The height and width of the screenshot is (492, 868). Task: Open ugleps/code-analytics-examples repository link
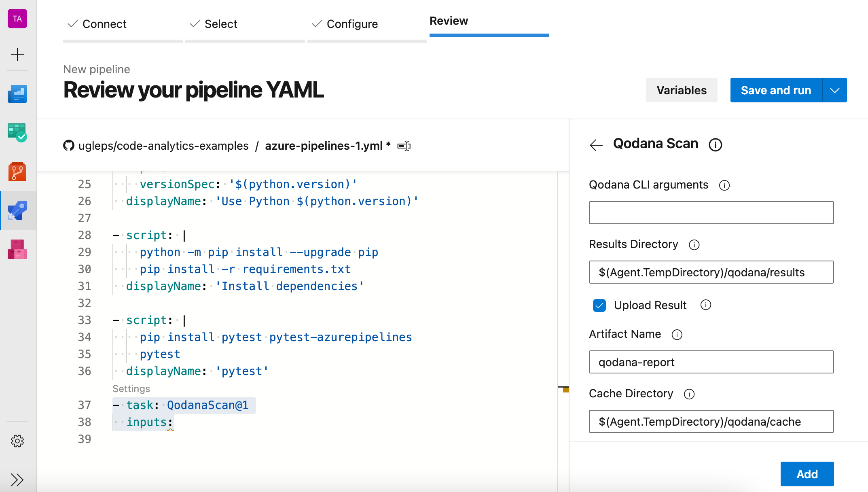163,146
